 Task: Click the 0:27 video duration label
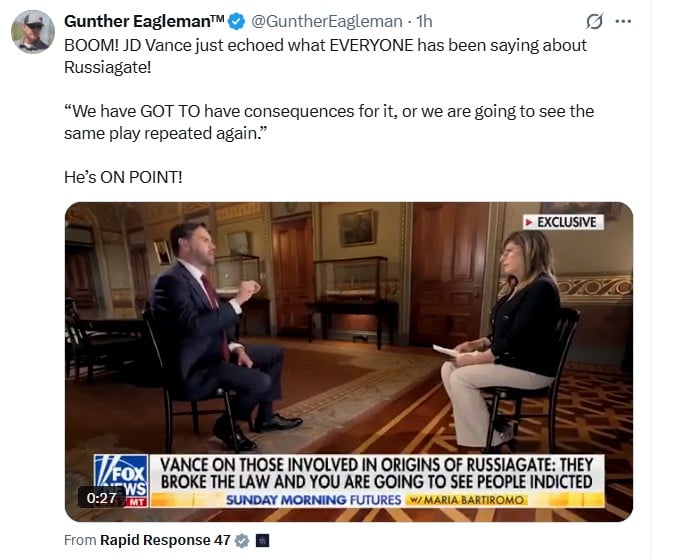click(x=102, y=498)
